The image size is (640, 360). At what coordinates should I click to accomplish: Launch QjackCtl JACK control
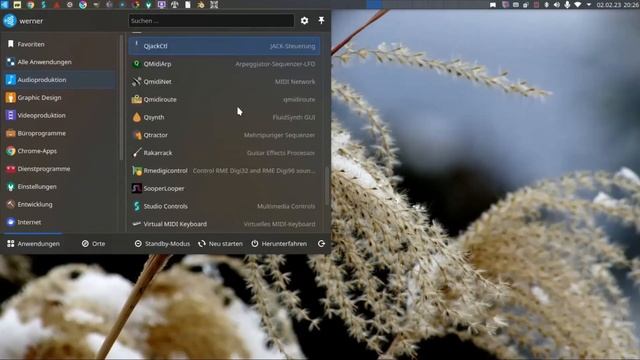point(224,46)
